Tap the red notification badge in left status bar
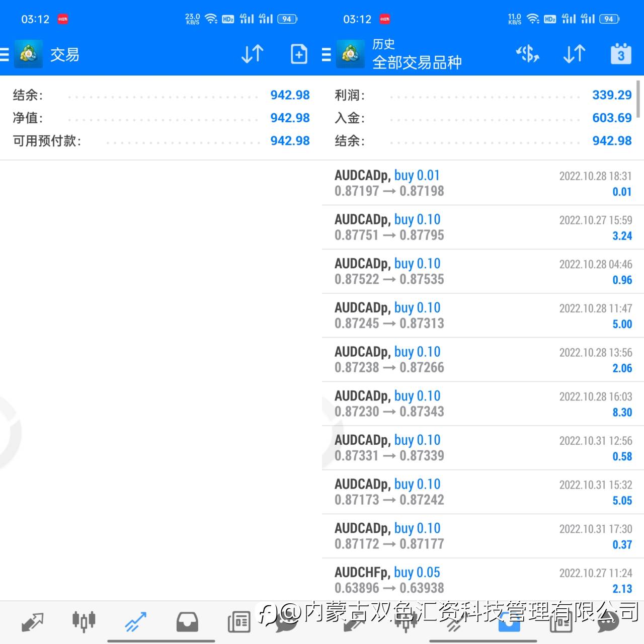Viewport: 644px width, 644px height. pos(63,19)
